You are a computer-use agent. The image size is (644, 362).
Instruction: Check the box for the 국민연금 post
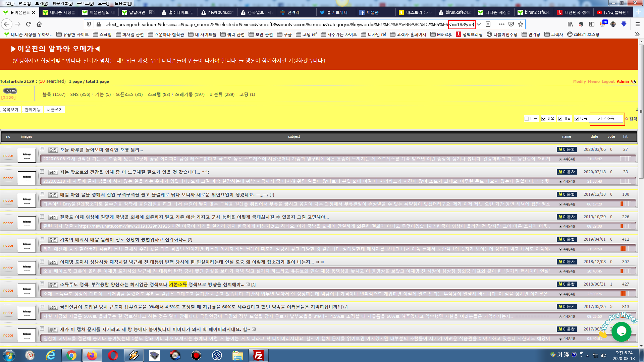[x=42, y=306]
